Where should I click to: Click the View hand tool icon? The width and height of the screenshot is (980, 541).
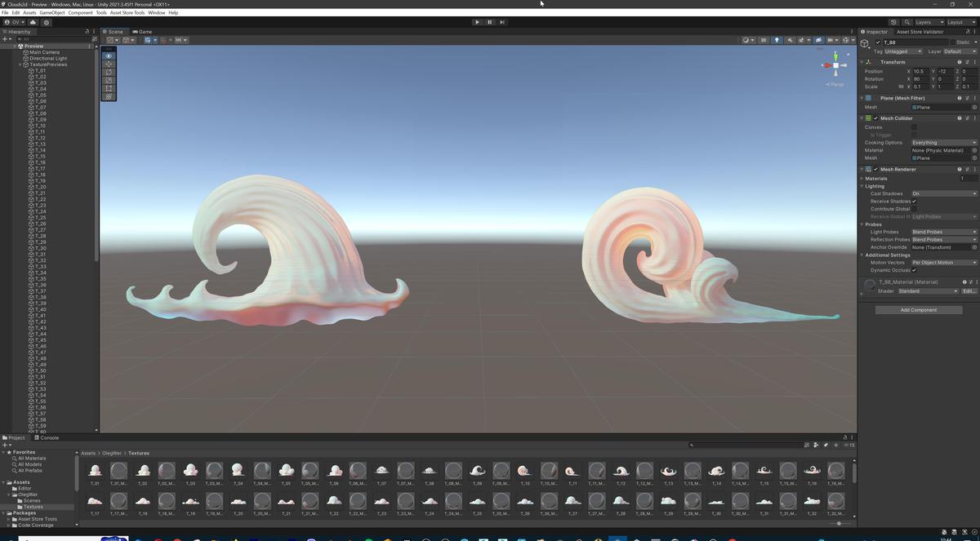109,56
